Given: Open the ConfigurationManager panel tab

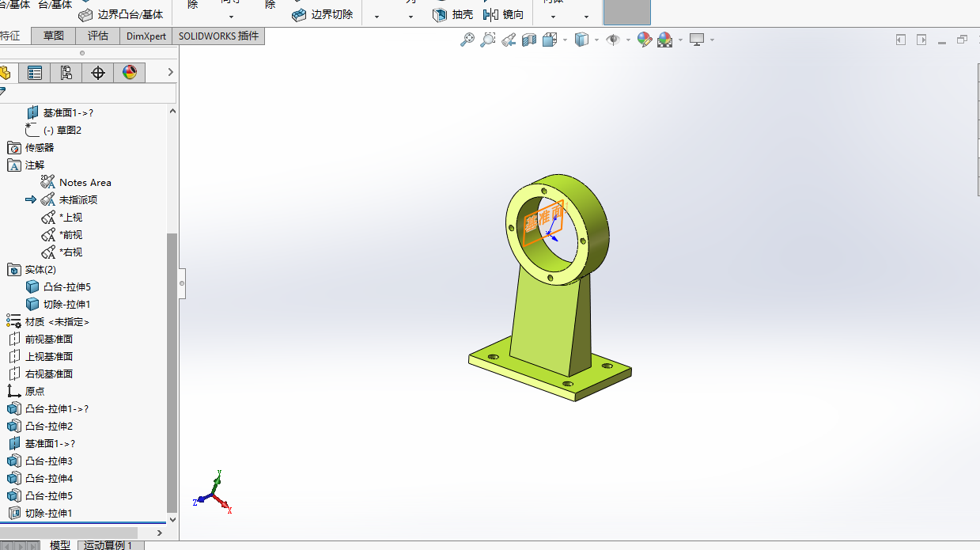Looking at the screenshot, I should 66,73.
